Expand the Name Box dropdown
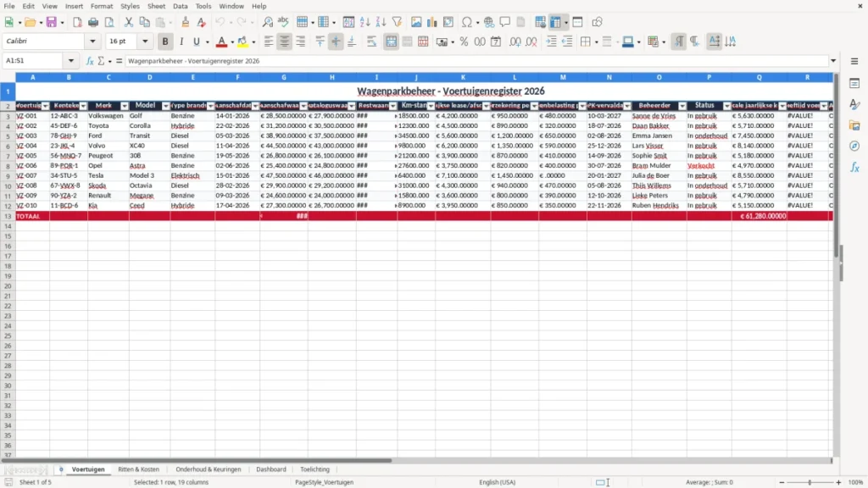The width and height of the screenshot is (868, 488). pos(71,61)
